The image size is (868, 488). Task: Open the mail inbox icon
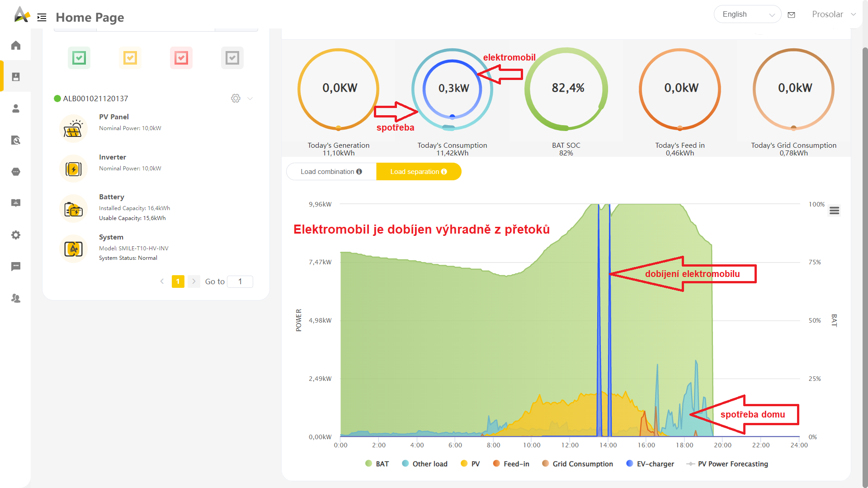tap(791, 15)
